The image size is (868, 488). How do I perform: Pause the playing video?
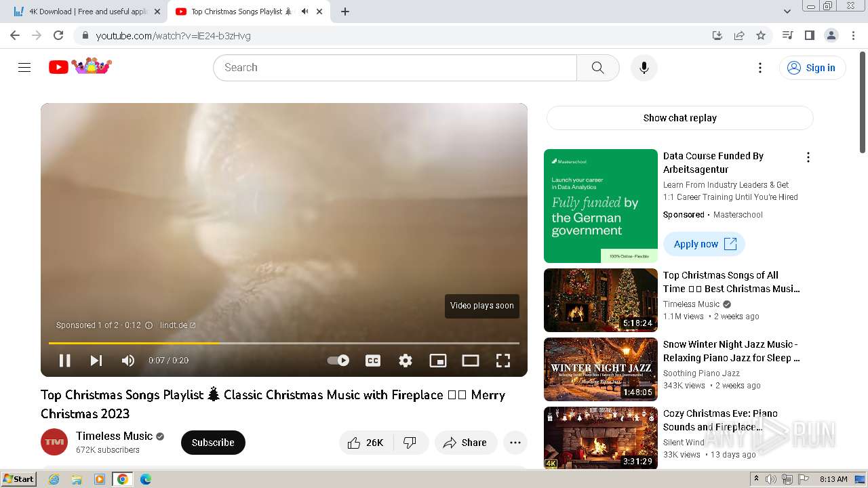tap(64, 361)
